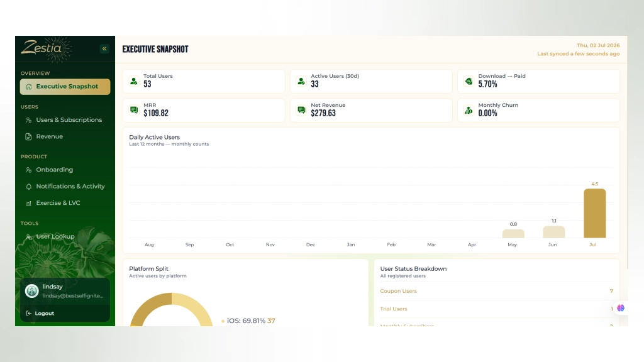The width and height of the screenshot is (644, 362).
Task: Click the Download to Paid card icon
Action: click(x=469, y=81)
